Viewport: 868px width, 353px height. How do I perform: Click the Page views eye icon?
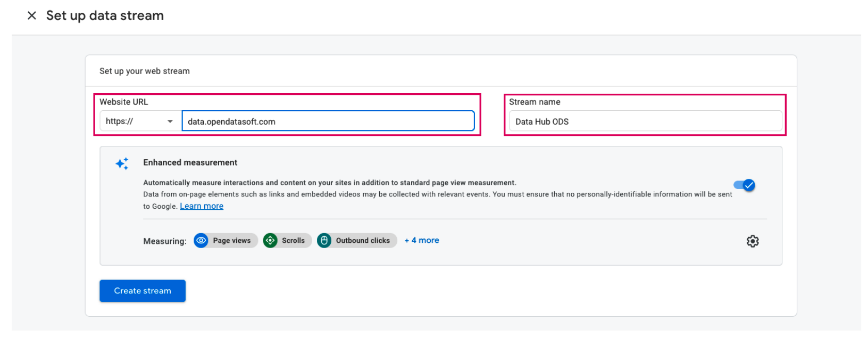coord(201,241)
